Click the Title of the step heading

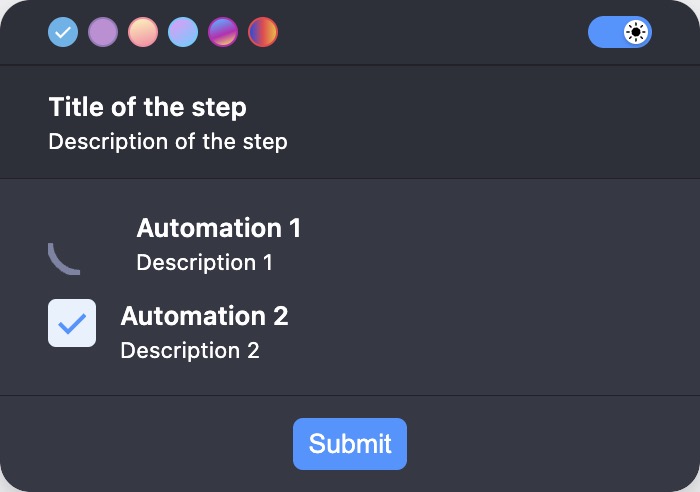coord(147,107)
